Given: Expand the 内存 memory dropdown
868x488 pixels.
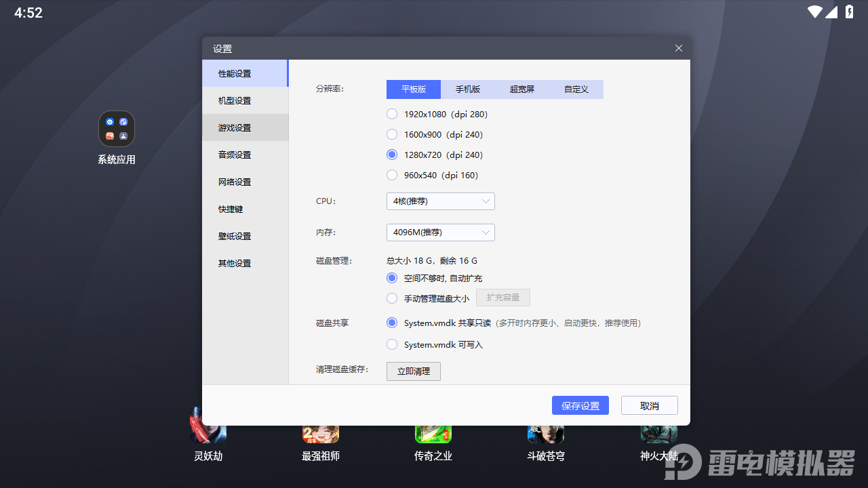Looking at the screenshot, I should point(440,232).
